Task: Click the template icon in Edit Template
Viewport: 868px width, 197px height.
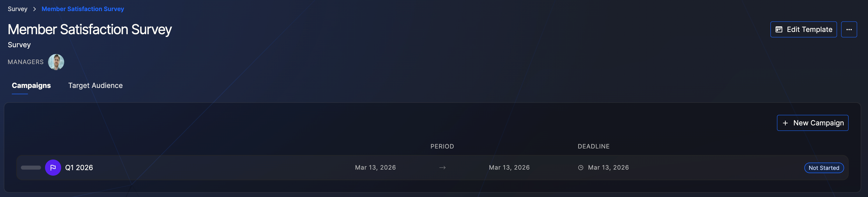Action: [x=779, y=30]
